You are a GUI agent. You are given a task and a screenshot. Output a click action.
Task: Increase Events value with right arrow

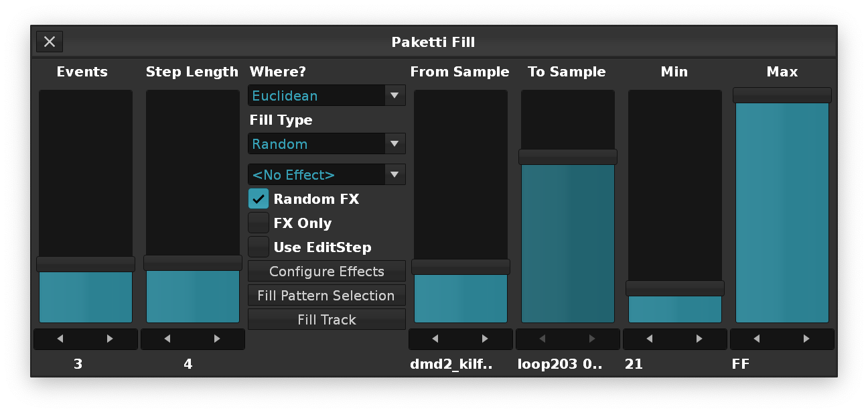[x=111, y=339]
